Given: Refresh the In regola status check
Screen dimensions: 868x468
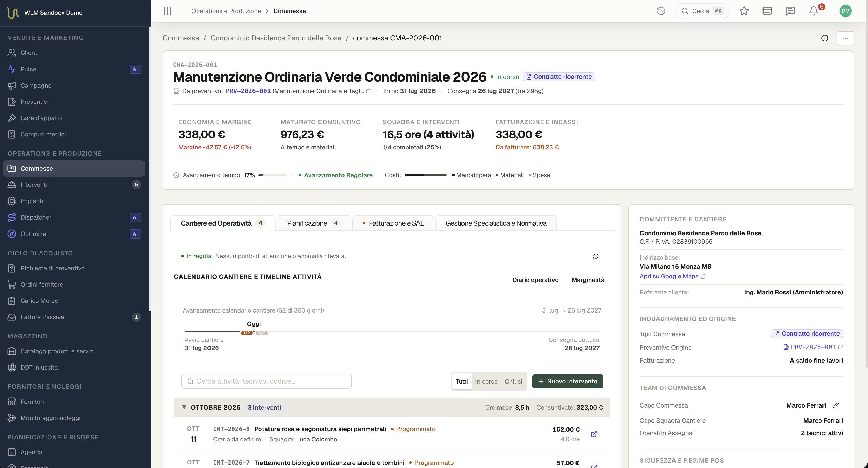Looking at the screenshot, I should [x=596, y=256].
